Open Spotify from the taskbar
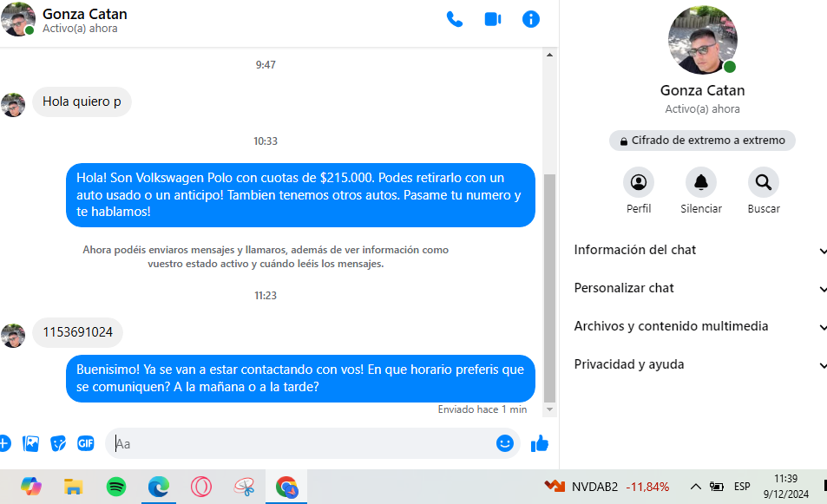 tap(116, 486)
